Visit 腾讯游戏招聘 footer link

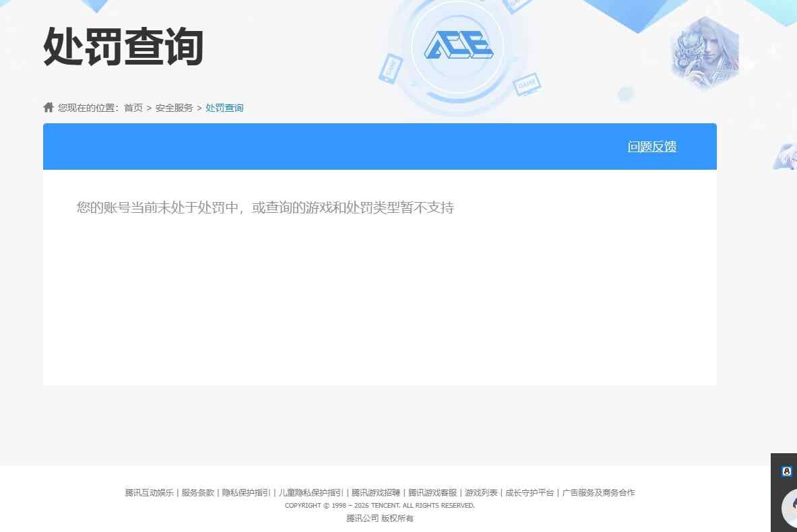coord(376,492)
